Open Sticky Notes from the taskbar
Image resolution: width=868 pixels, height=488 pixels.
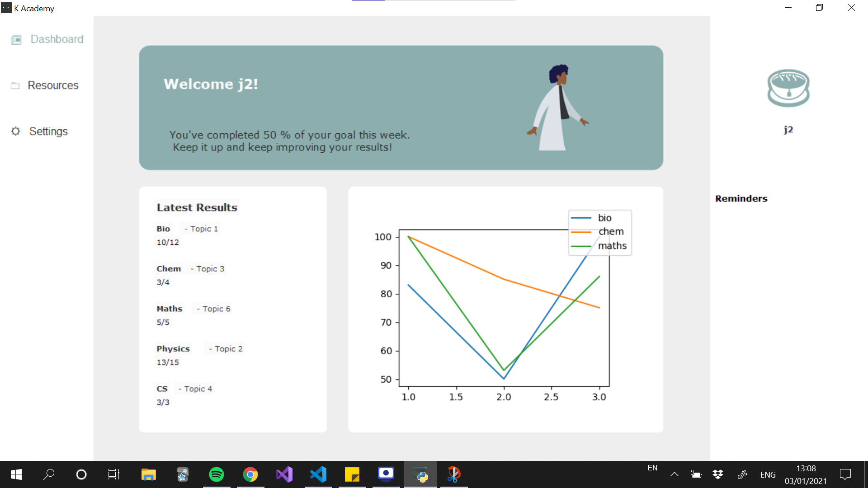pyautogui.click(x=352, y=474)
